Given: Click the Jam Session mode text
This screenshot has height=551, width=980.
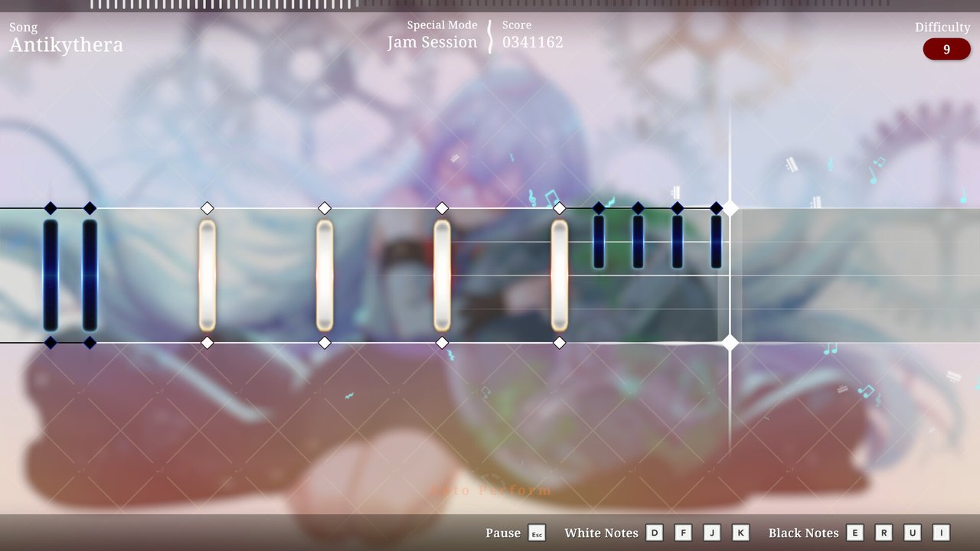Looking at the screenshot, I should [x=432, y=43].
